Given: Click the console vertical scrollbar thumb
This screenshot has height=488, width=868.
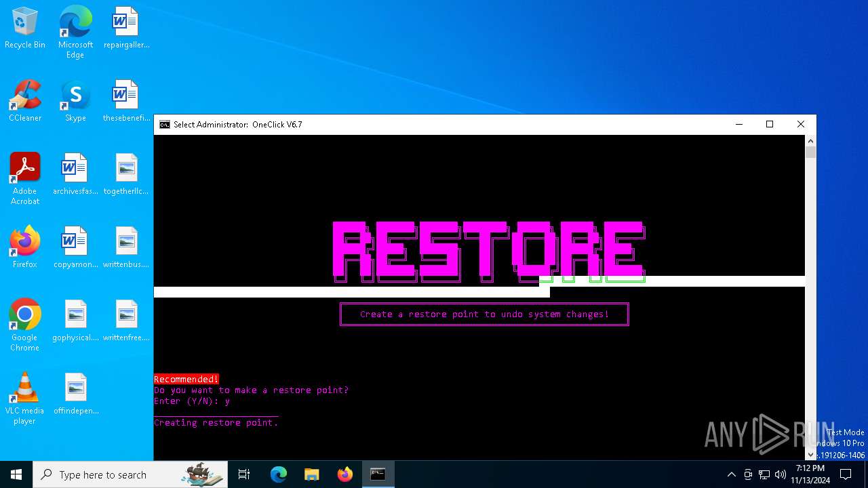Looking at the screenshot, I should tap(810, 152).
